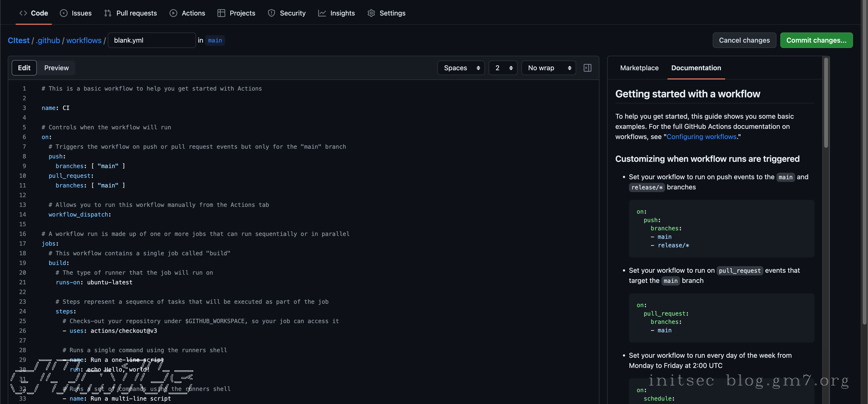The width and height of the screenshot is (868, 404).
Task: Click the Settings gear icon
Action: pos(371,13)
